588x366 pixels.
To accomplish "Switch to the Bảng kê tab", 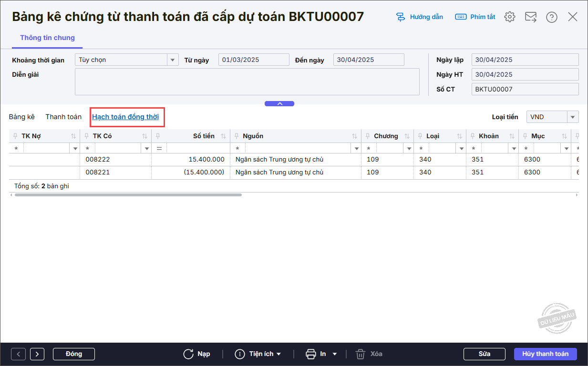I will tap(22, 117).
